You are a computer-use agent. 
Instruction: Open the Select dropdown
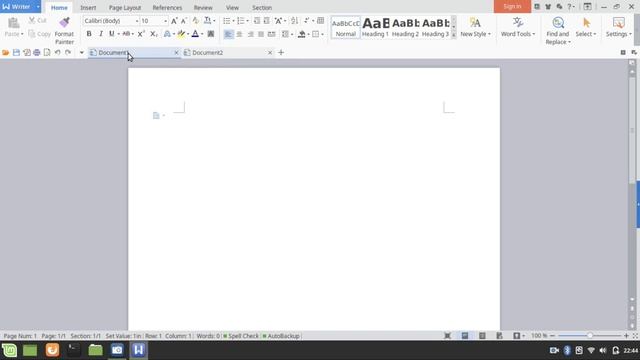click(x=586, y=34)
